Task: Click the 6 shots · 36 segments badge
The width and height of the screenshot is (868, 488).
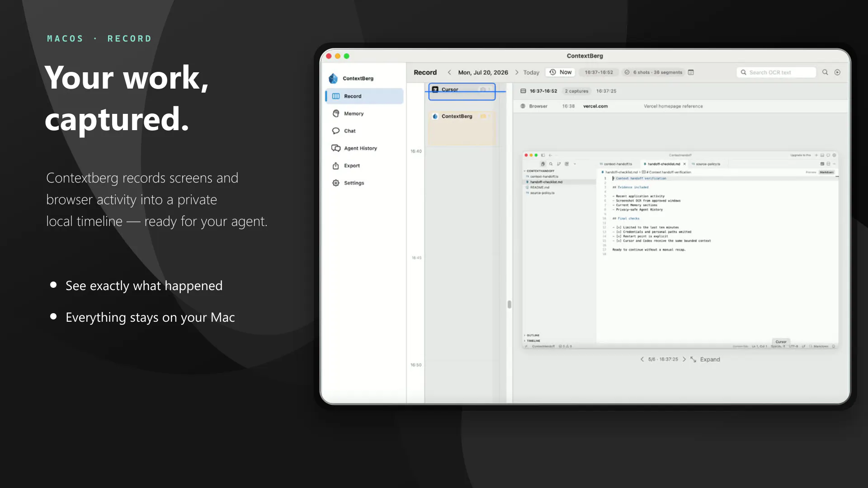Action: tap(653, 72)
